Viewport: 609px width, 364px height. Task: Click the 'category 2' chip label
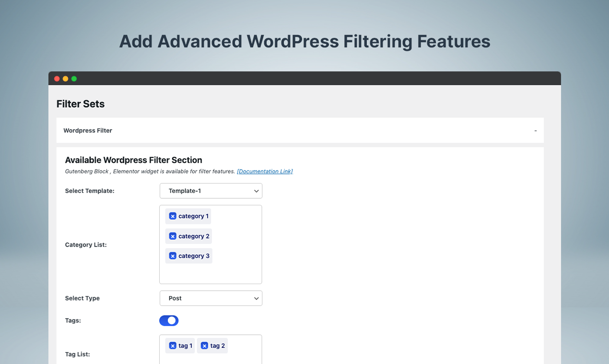click(194, 236)
